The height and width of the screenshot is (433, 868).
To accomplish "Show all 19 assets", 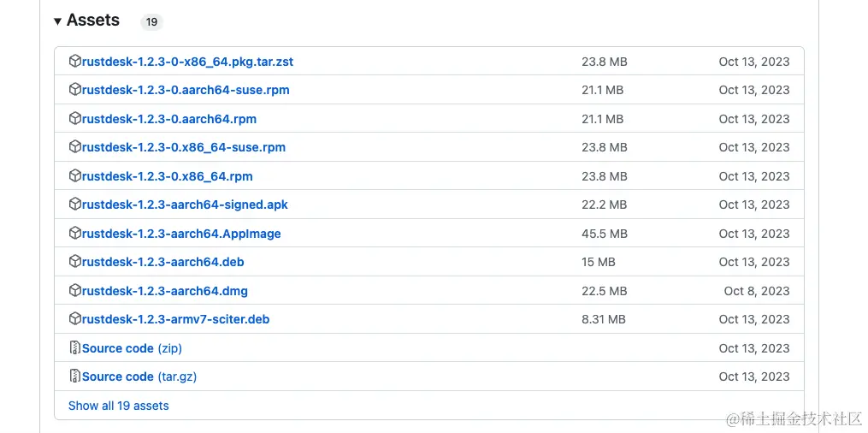I will (x=118, y=406).
